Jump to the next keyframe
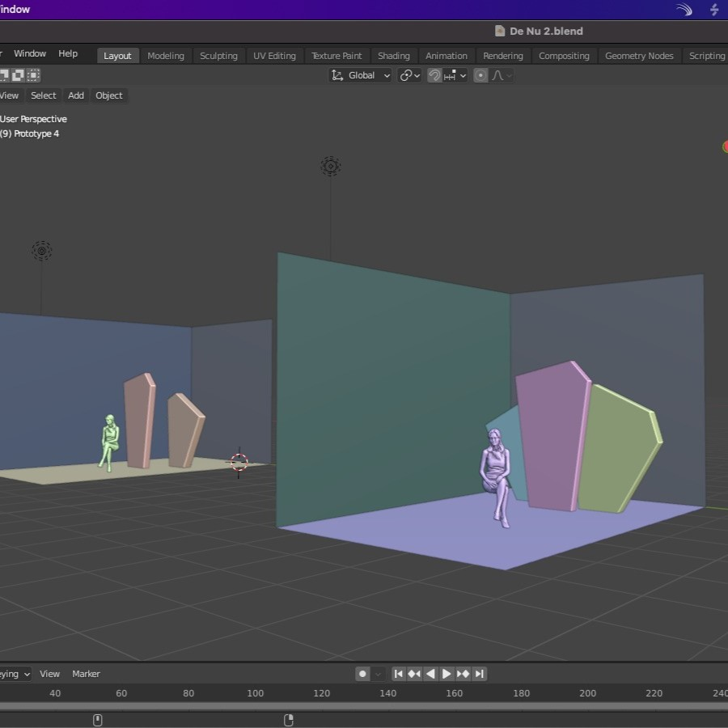The height and width of the screenshot is (728, 728). click(463, 674)
